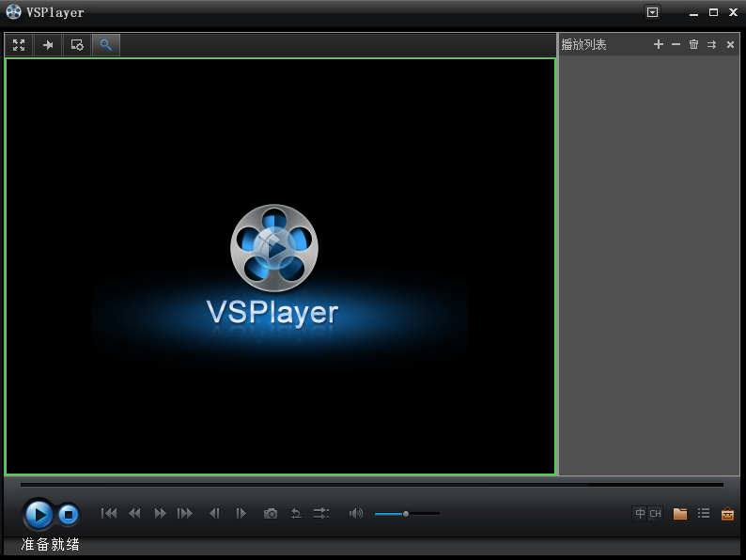Click the VSPlayer app icon in the title bar
This screenshot has width=746, height=560.
coord(13,12)
